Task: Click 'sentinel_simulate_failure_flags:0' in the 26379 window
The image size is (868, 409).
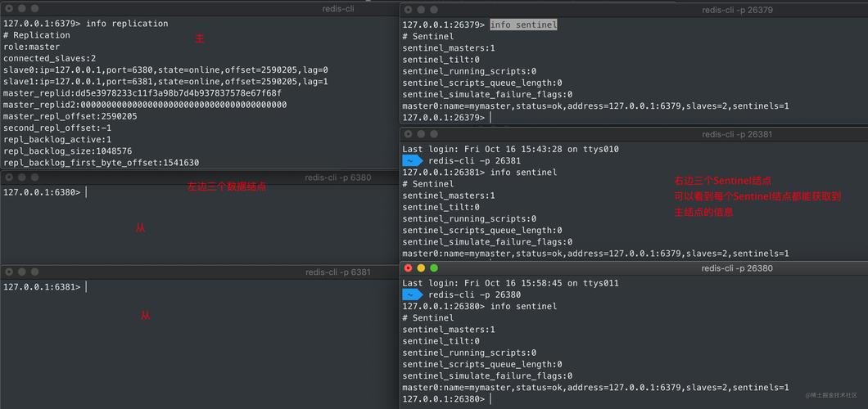Action: (487, 95)
